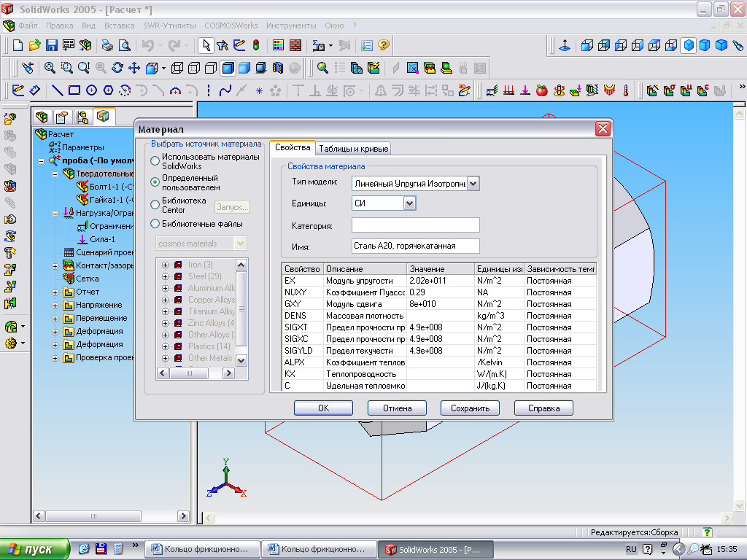Click the OK button
The height and width of the screenshot is (560, 747).
click(x=323, y=408)
